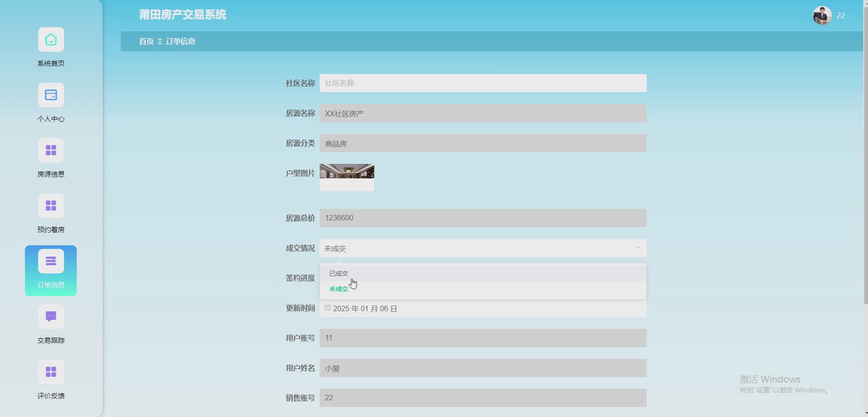This screenshot has width=868, height=417.
Task: Open the 户型图片 thumbnail
Action: click(x=347, y=178)
